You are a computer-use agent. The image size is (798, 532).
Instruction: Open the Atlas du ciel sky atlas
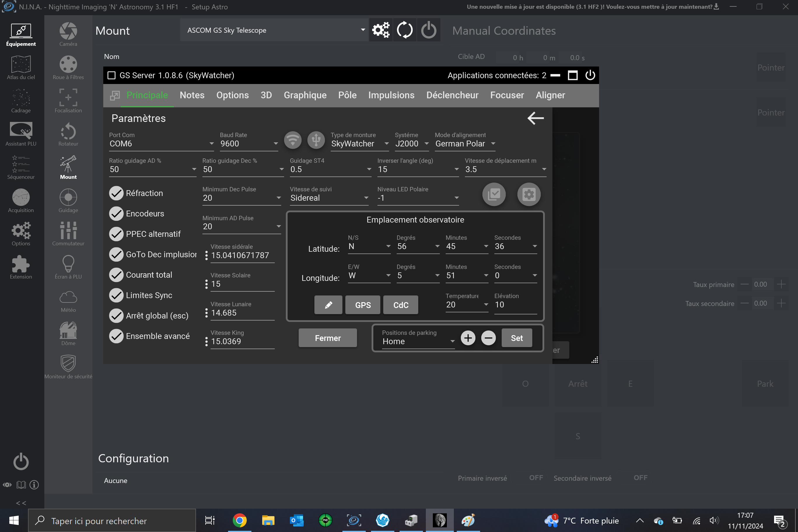click(x=21, y=67)
